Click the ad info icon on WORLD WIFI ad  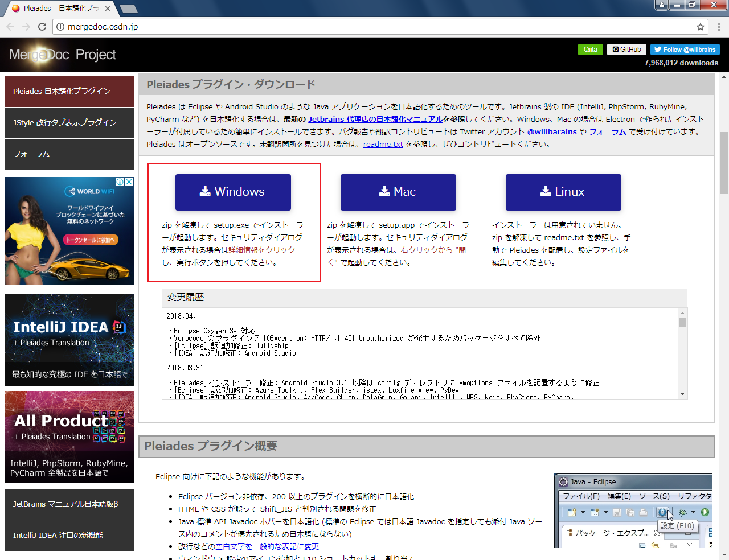pos(120,182)
